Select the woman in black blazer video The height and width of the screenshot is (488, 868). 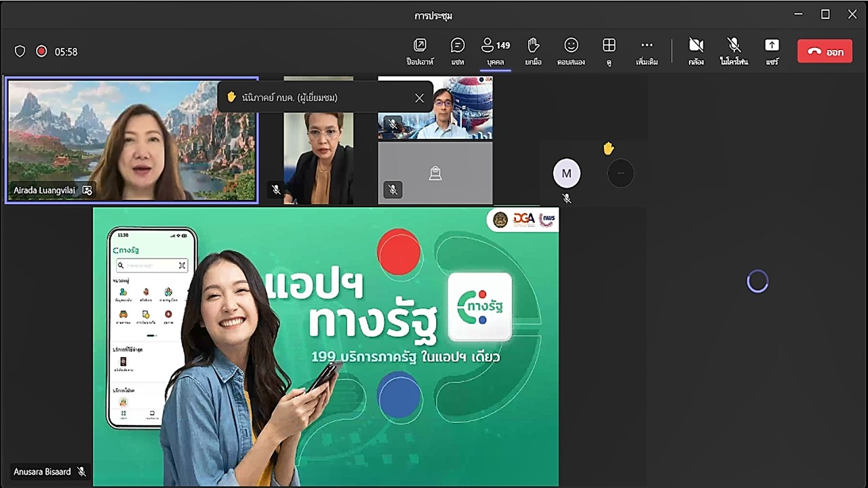tap(318, 159)
